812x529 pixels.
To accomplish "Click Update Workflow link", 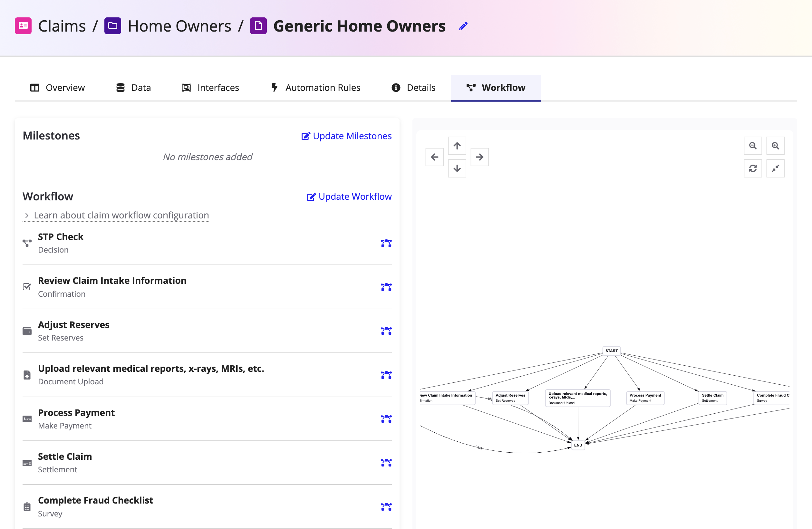I will (x=349, y=197).
